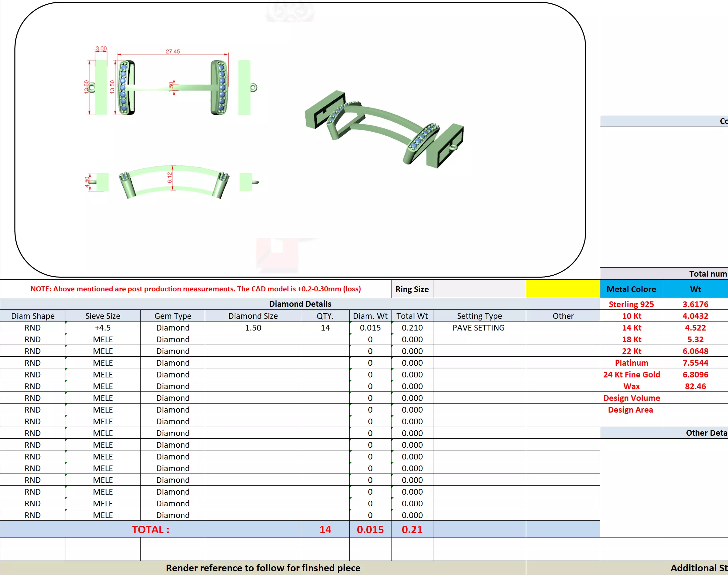This screenshot has width=728, height=575.
Task: Click the red TOTAL : label cell
Action: click(150, 529)
